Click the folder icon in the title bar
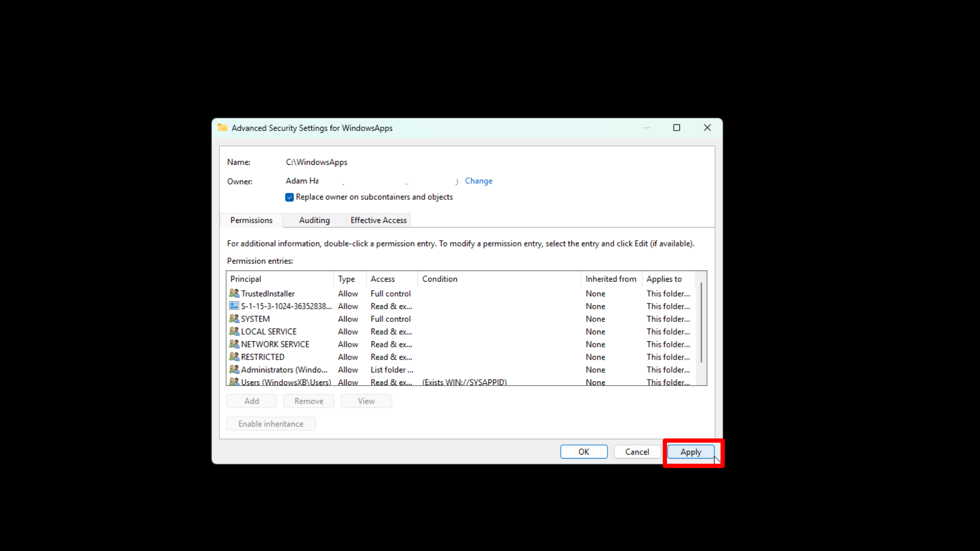Viewport: 980px width, 551px height. 223,128
